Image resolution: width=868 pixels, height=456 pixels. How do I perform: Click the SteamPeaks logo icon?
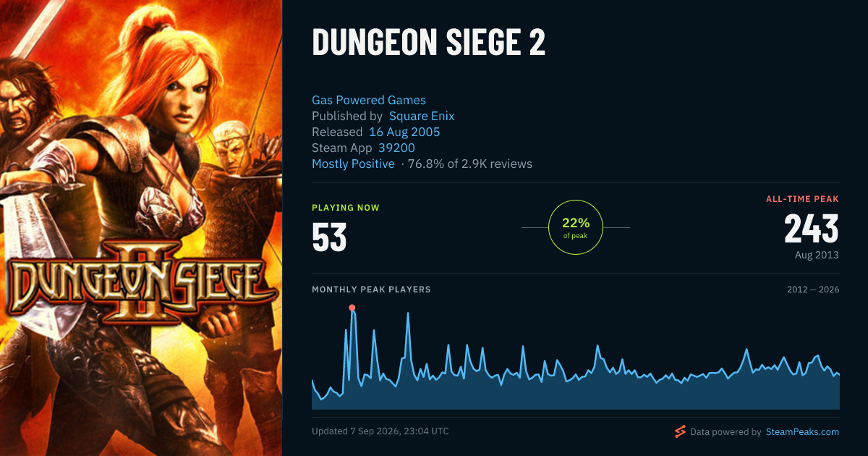pyautogui.click(x=679, y=431)
